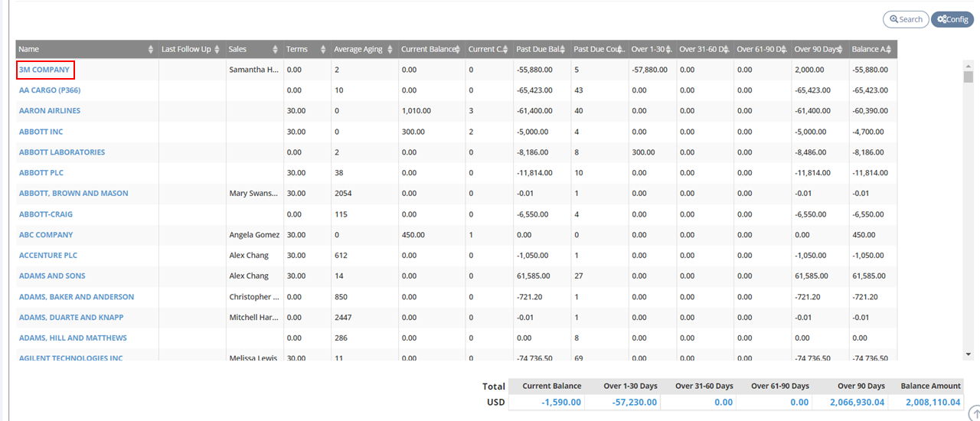Click sort arrows in Sales column header
Image resolution: width=980 pixels, height=421 pixels.
click(x=275, y=50)
